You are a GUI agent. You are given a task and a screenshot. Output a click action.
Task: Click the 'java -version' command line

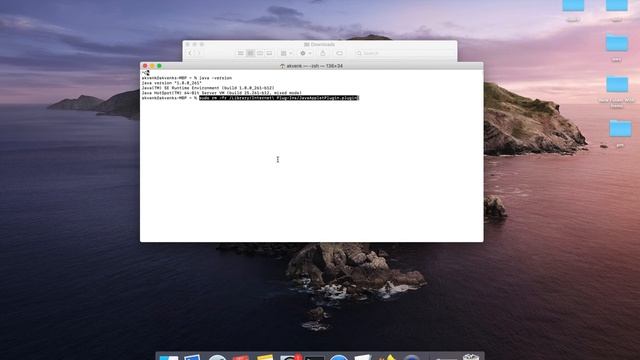coord(187,78)
